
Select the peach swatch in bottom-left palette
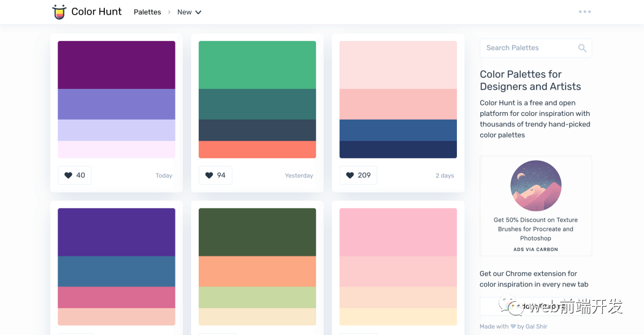[117, 317]
